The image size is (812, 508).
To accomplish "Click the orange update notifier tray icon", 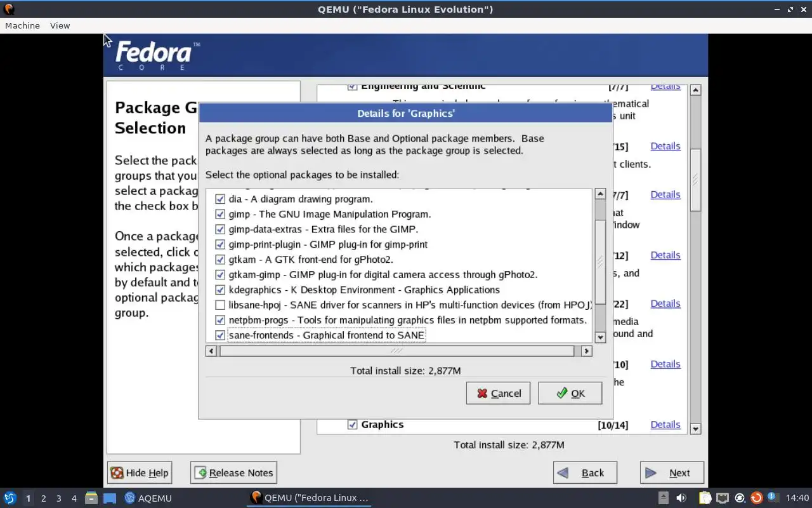I will coord(756,498).
